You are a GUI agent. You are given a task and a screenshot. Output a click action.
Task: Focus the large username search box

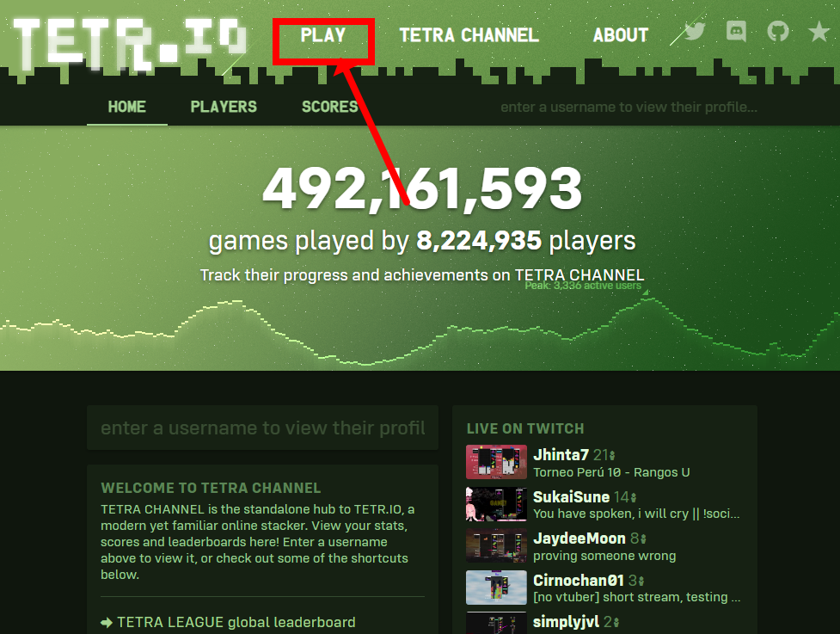[262, 428]
